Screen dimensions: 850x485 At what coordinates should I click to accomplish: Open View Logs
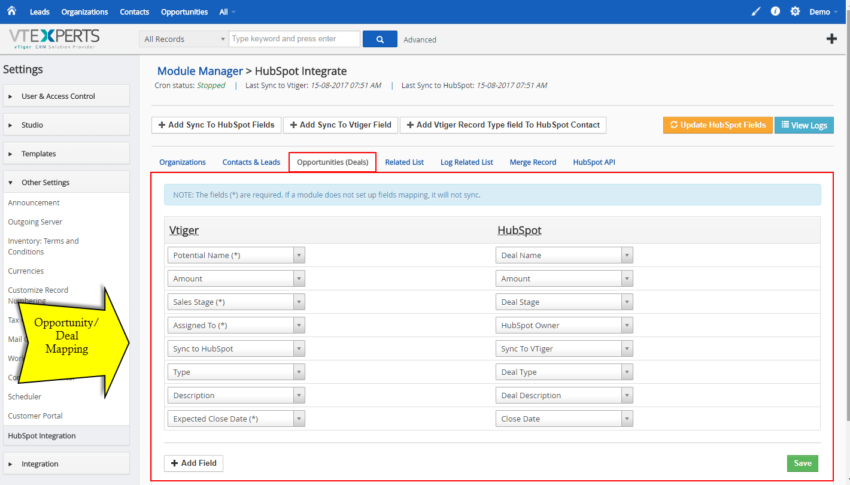804,125
